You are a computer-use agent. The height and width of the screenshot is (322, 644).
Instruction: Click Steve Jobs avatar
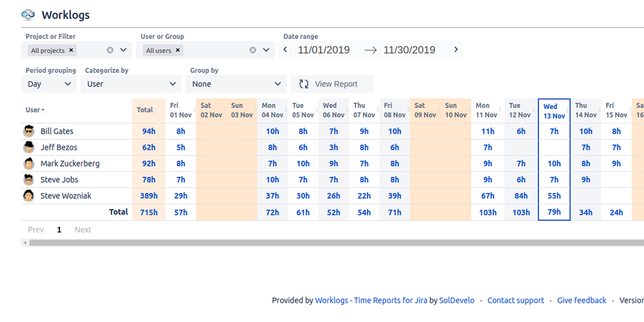28,179
